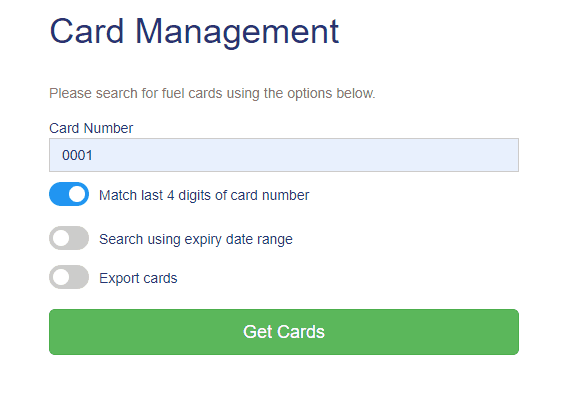Click the white knob of the blue toggle
The image size is (571, 396).
pos(77,194)
